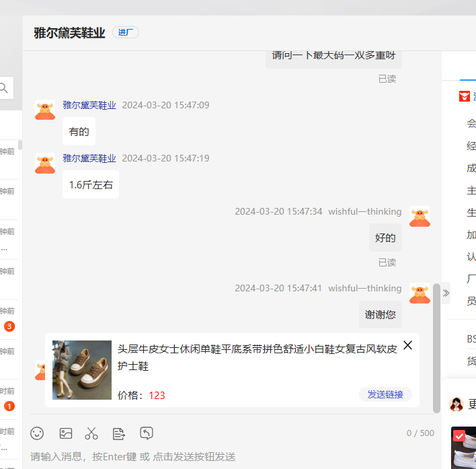
Task: Open the shoe product thumbnail
Action: tap(82, 370)
